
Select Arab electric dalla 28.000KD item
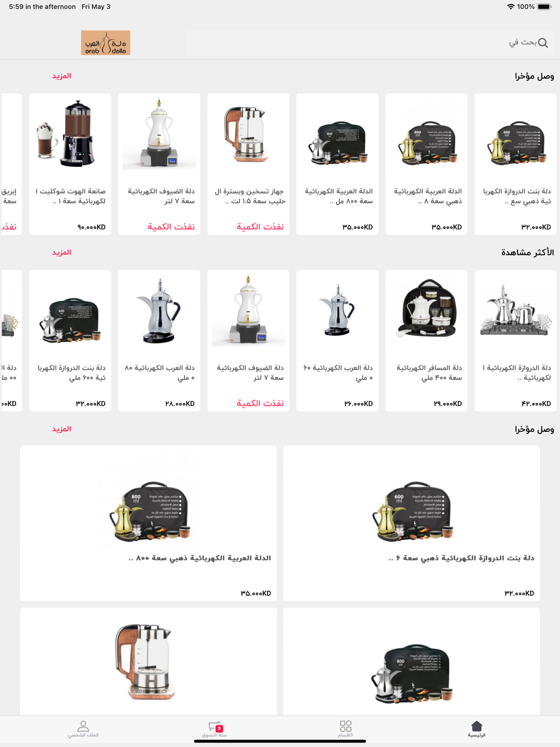click(x=159, y=340)
